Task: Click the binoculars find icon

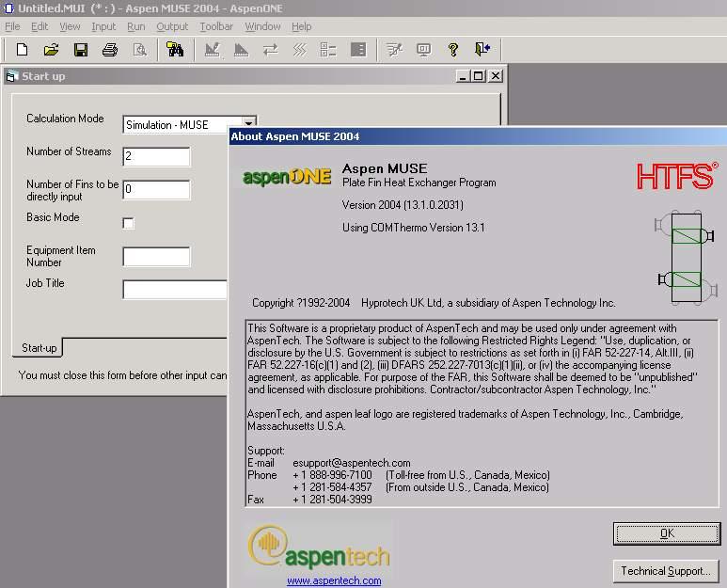Action: pyautogui.click(x=175, y=49)
